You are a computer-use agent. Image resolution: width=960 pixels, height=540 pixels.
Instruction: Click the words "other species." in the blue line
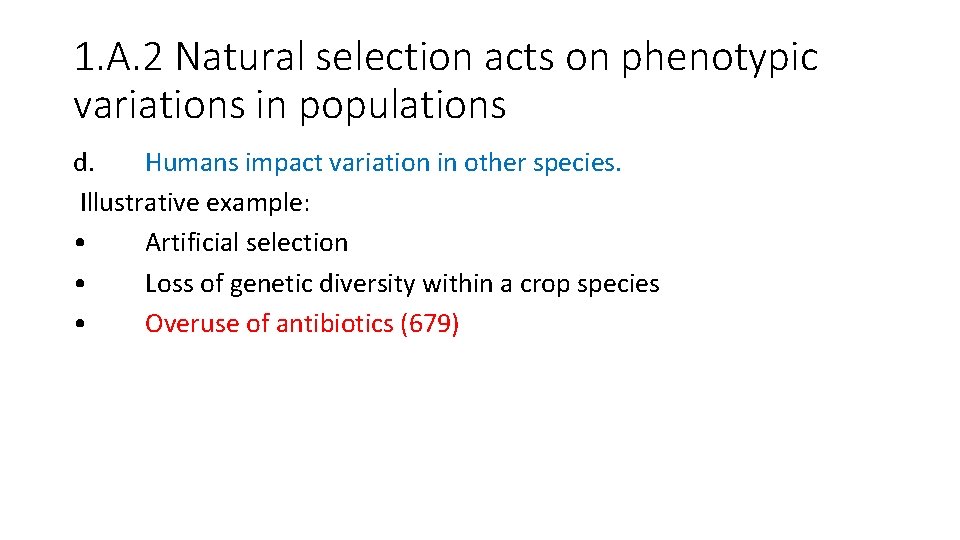tap(542, 162)
